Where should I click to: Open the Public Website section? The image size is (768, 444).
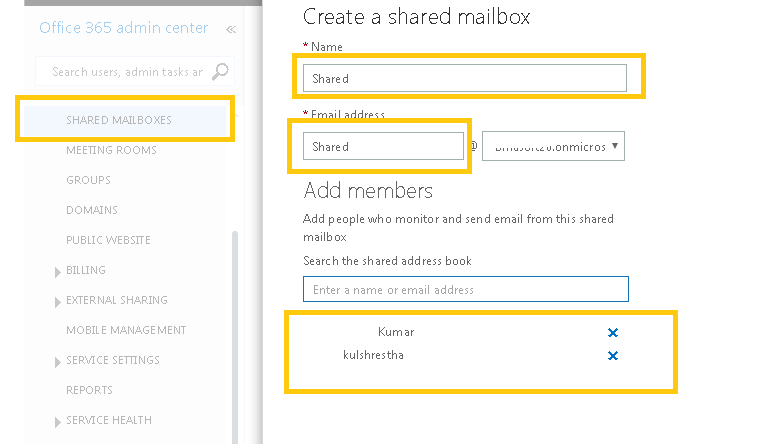(108, 240)
